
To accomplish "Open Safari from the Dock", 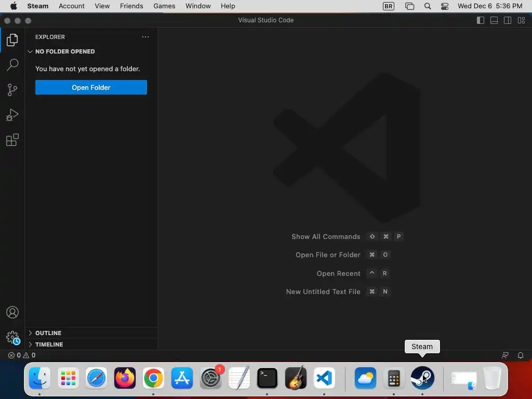I will [x=96, y=378].
